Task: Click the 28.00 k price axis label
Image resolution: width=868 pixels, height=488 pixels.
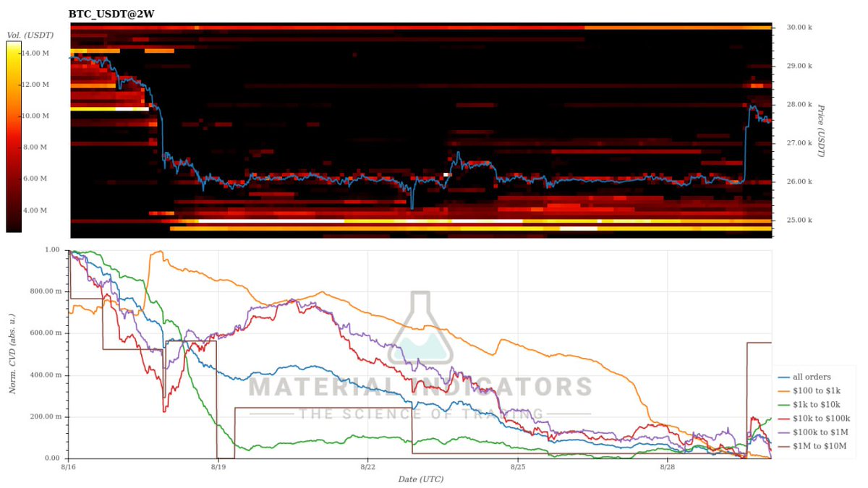Action: [x=799, y=104]
